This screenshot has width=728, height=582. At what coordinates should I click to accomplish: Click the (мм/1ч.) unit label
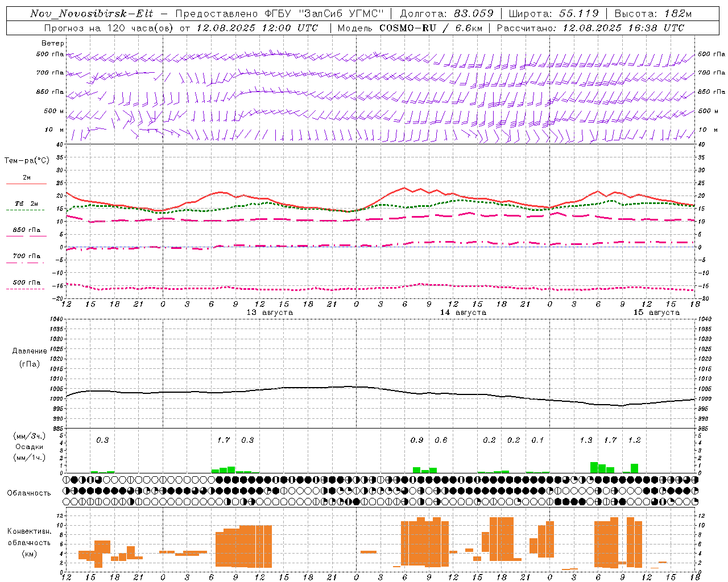point(30,458)
